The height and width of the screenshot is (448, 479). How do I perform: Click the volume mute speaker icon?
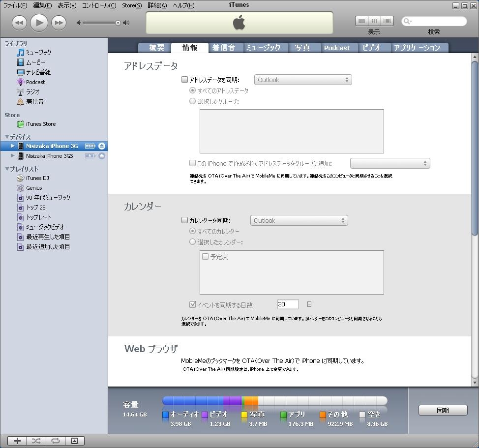click(x=79, y=23)
